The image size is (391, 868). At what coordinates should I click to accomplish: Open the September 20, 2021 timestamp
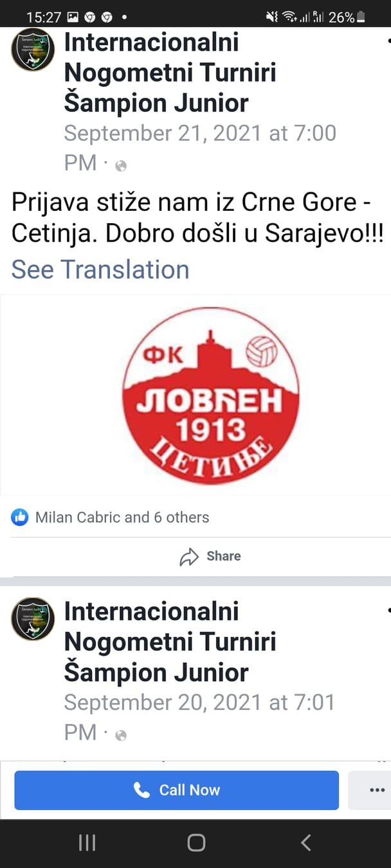(x=199, y=717)
